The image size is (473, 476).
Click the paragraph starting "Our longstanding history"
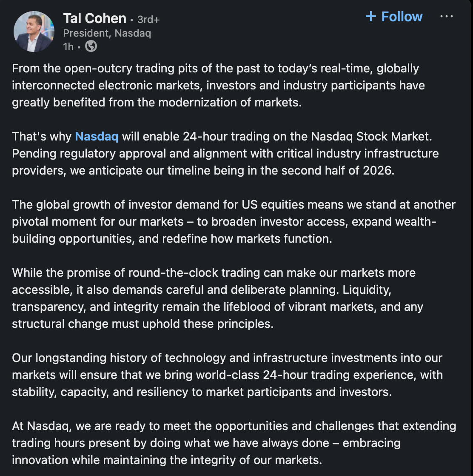227,375
